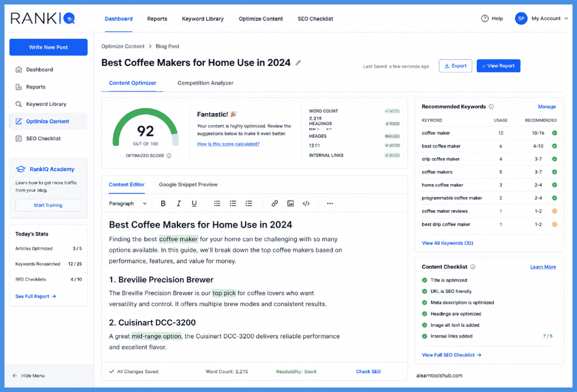Open the Paragraph style dropdown
This screenshot has width=577, height=392.
(x=128, y=203)
